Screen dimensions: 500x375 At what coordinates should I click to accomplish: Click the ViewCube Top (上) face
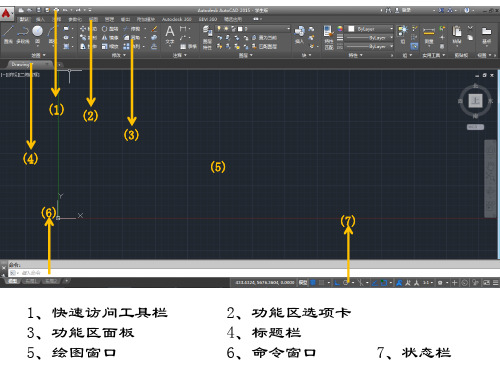point(475,101)
